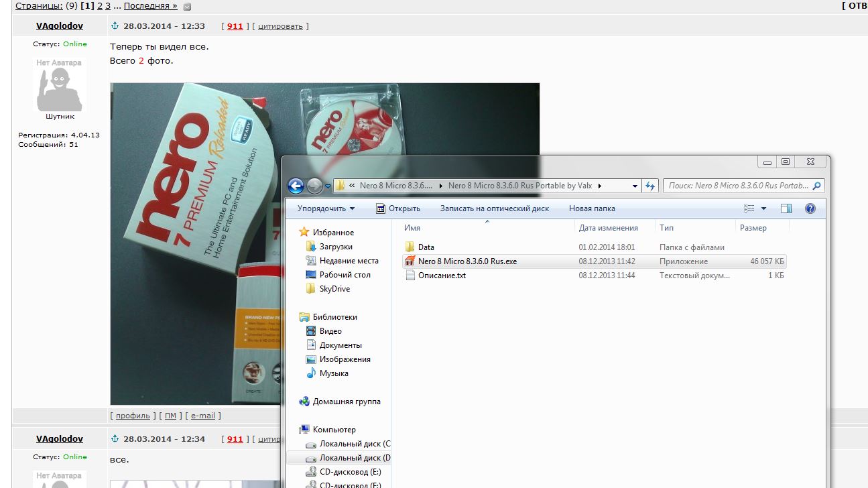Go to forum page 2
Viewport: 868px width, 488px height.
coord(100,6)
